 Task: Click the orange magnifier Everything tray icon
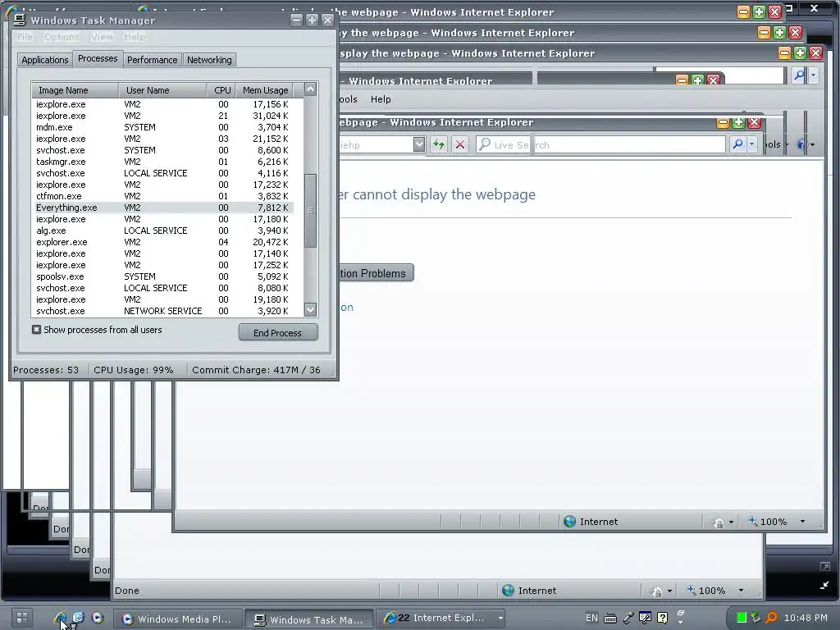click(x=771, y=618)
